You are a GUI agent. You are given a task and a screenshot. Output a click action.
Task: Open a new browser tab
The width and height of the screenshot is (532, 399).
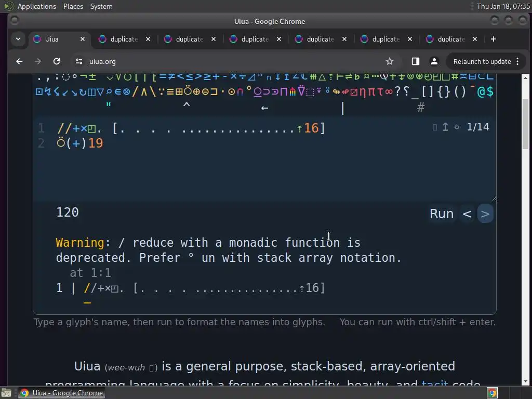click(494, 39)
